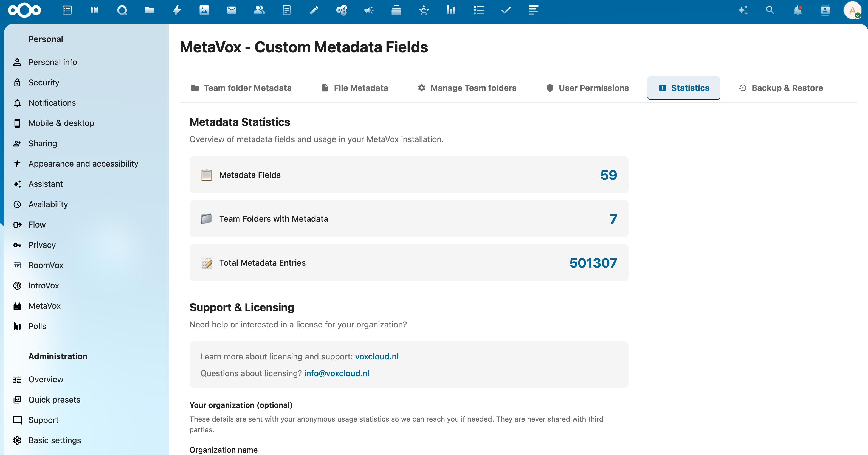Screen dimensions: 868x455
Task: Open the text lines app icon
Action: pos(533,10)
